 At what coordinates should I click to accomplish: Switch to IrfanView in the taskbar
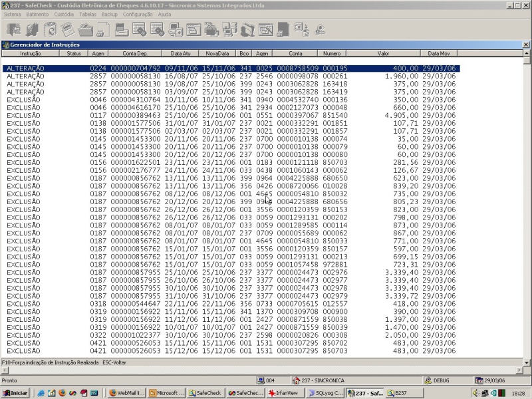coord(283,393)
